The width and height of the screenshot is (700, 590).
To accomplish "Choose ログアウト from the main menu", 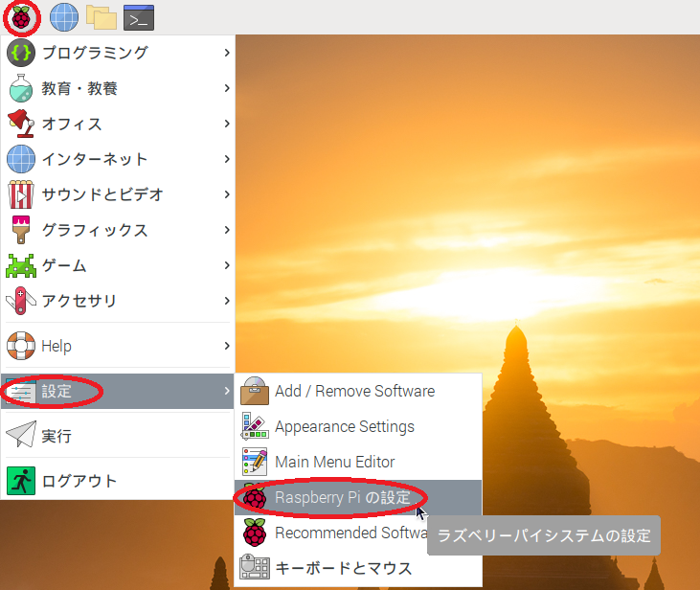I will (x=79, y=481).
